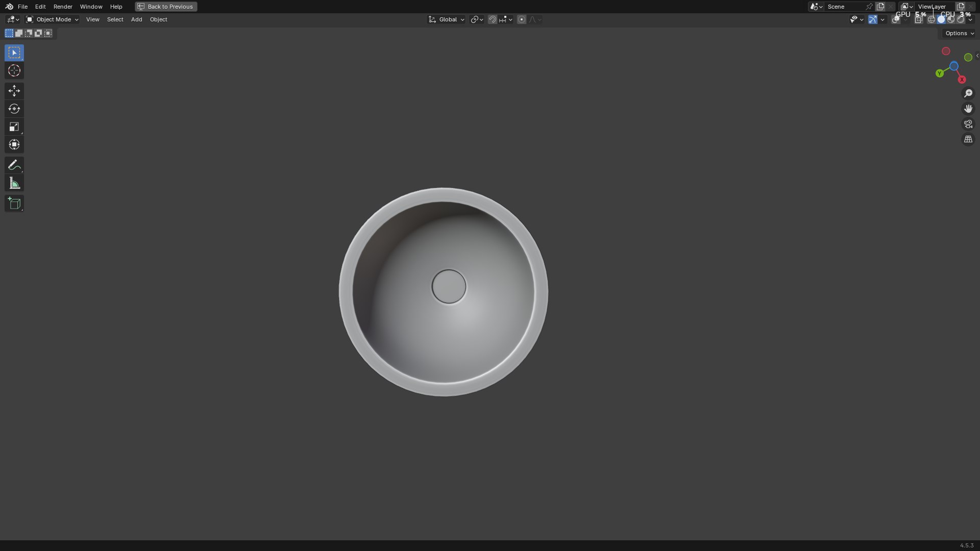Open gizmo options dropdown arrow
The height and width of the screenshot is (551, 980).
(x=883, y=19)
